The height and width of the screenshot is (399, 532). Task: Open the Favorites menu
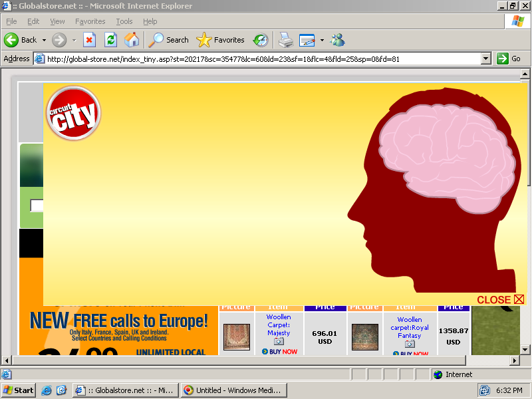click(x=90, y=21)
